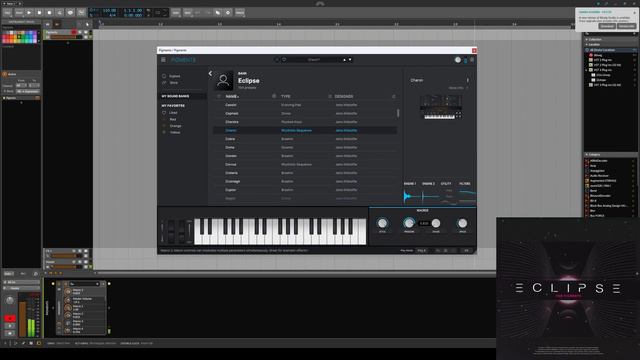The image size is (640, 360).
Task: Click the red record button in the lower-left panel
Action: coord(10,318)
